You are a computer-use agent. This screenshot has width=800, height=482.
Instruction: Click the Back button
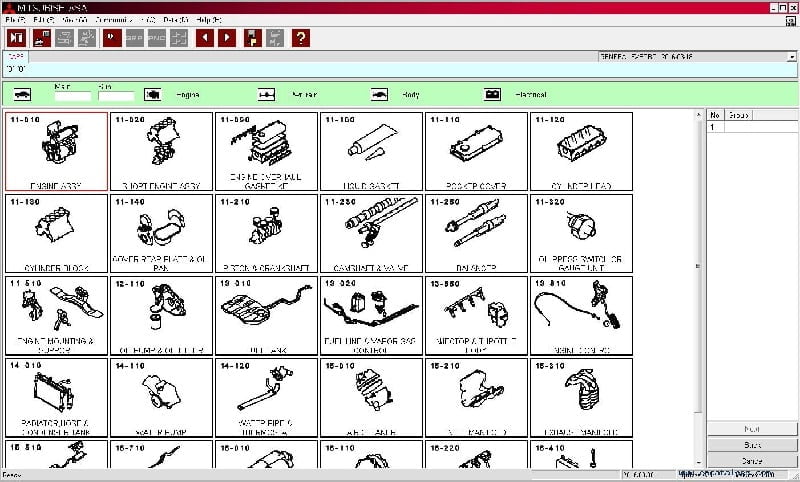point(752,444)
